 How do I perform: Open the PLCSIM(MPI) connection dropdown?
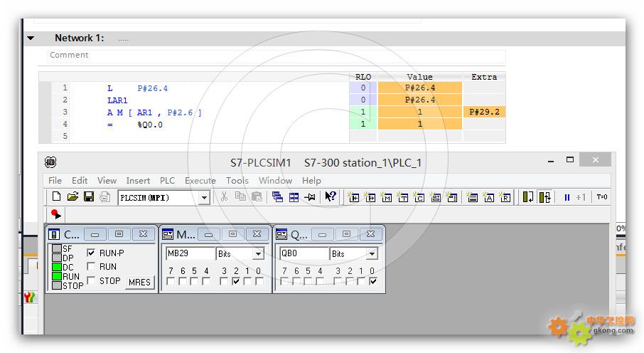tap(204, 198)
